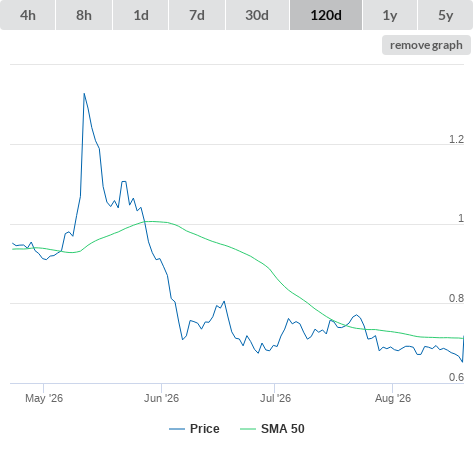The width and height of the screenshot is (474, 455).
Task: Toggle the Price series in legend
Action: coord(204,429)
